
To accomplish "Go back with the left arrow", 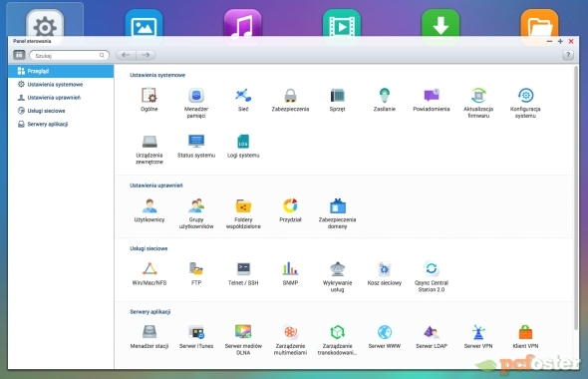I will (x=126, y=55).
